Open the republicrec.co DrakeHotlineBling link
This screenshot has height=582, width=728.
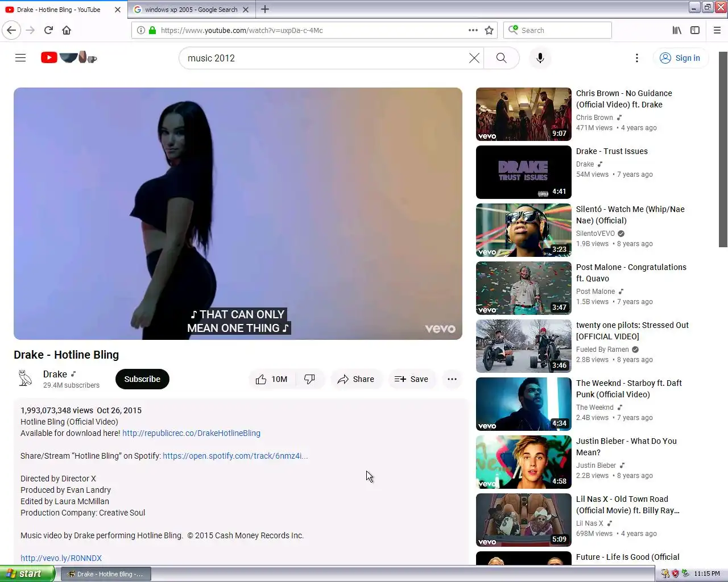point(191,433)
